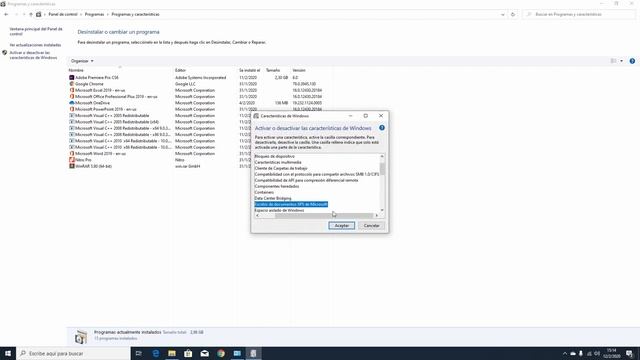Select the SMB 1.0/CIFS compatibility feature row
Image resolution: width=640 pixels, height=360 pixels.
317,174
